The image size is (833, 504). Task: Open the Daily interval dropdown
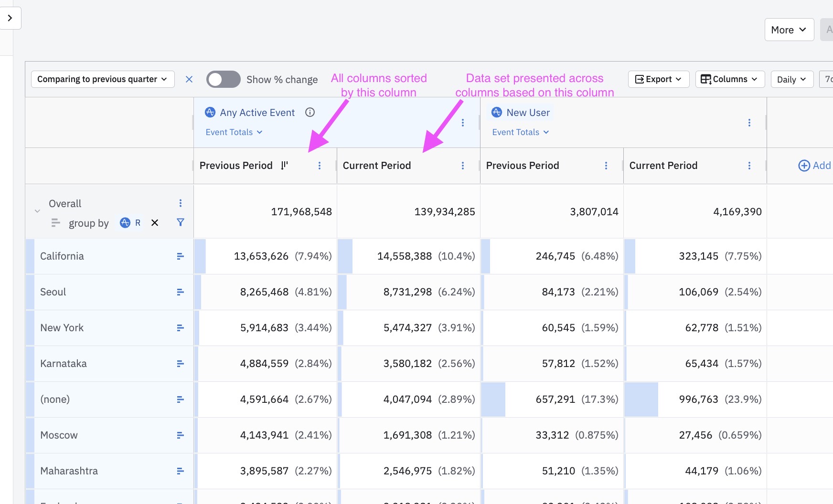(791, 79)
